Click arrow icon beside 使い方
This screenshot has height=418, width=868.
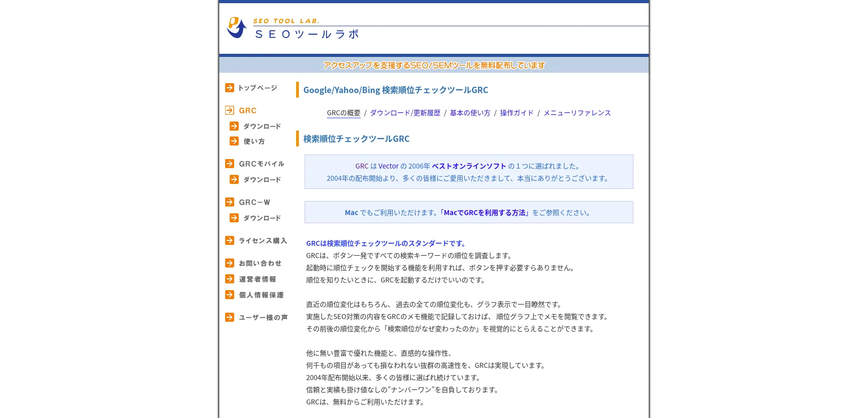tap(234, 141)
